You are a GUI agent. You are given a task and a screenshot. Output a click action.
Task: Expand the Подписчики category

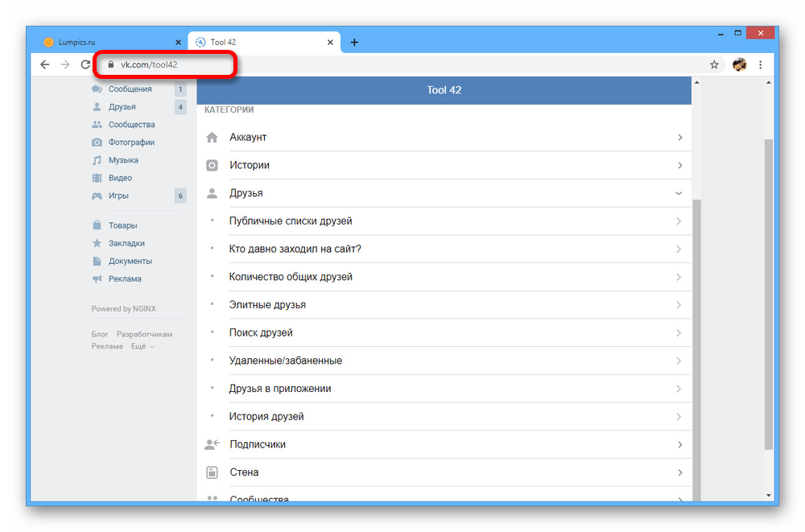[444, 445]
